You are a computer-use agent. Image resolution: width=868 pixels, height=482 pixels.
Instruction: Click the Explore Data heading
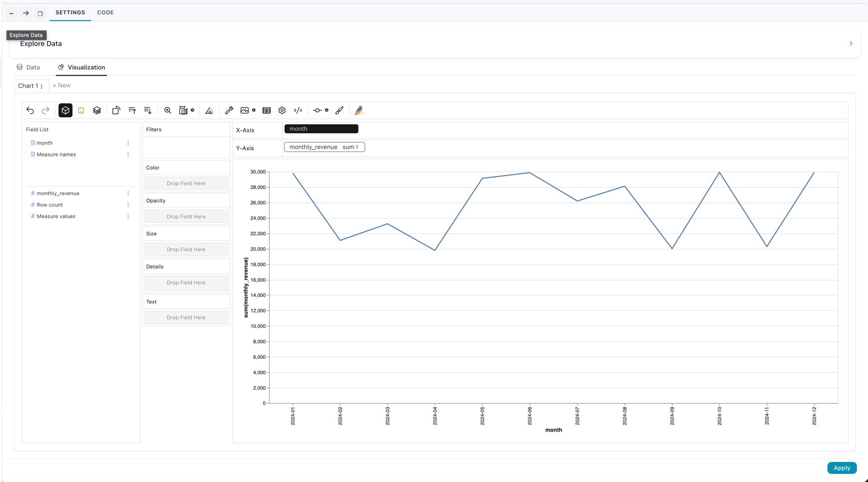point(41,44)
